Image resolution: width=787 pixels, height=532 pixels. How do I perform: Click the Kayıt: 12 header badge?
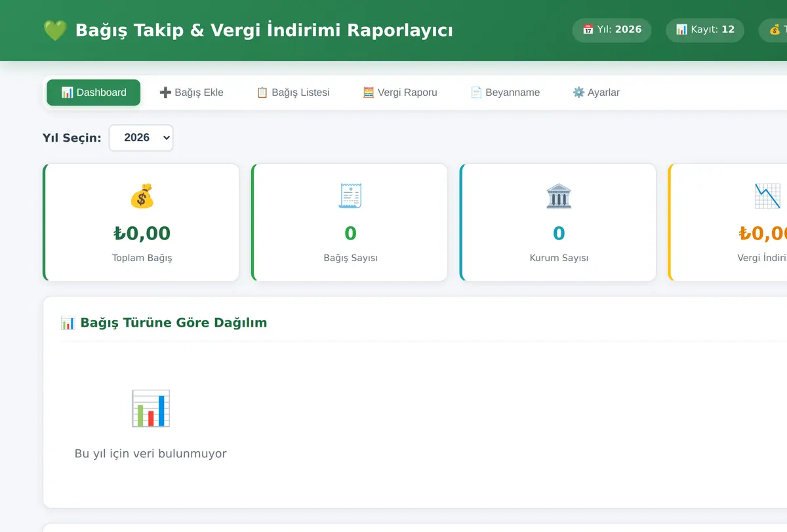point(705,30)
